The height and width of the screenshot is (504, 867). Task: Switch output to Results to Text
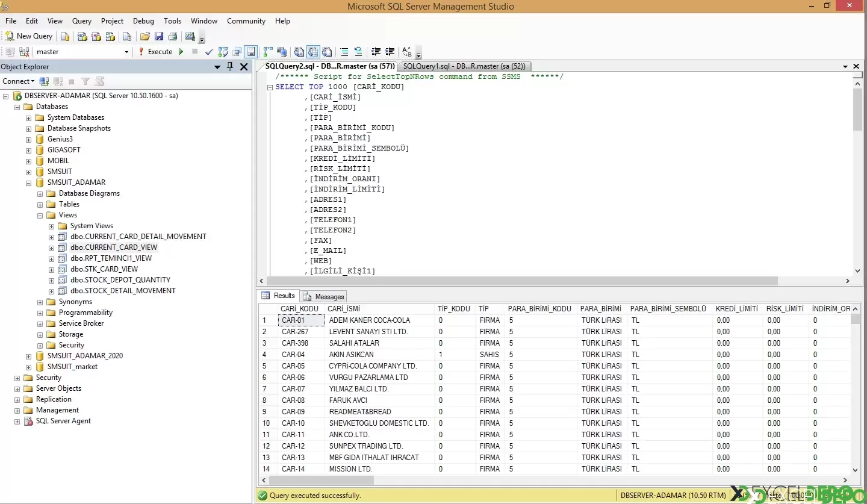299,52
